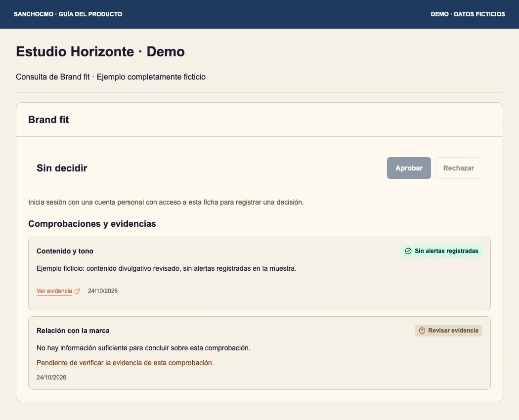Click the Ejemplo ficticio contenido divulgativo description
The width and height of the screenshot is (519, 420).
[167, 268]
